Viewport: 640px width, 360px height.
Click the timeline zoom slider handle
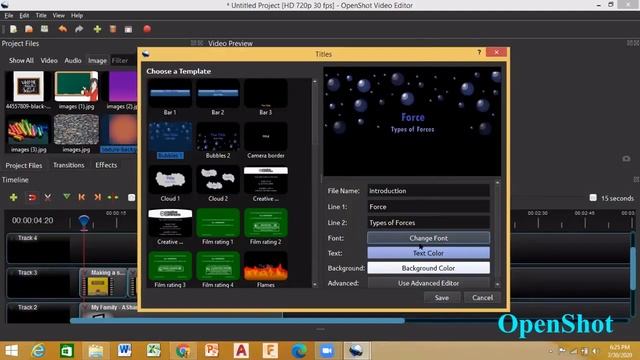point(593,198)
